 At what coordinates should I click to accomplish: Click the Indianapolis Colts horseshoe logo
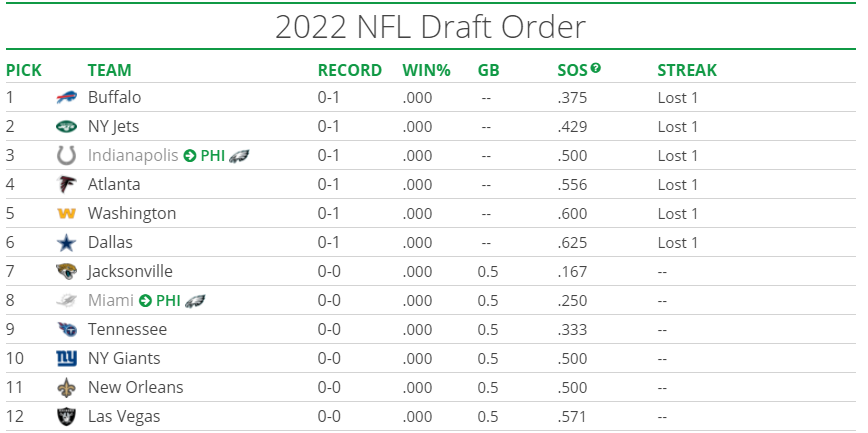(66, 156)
